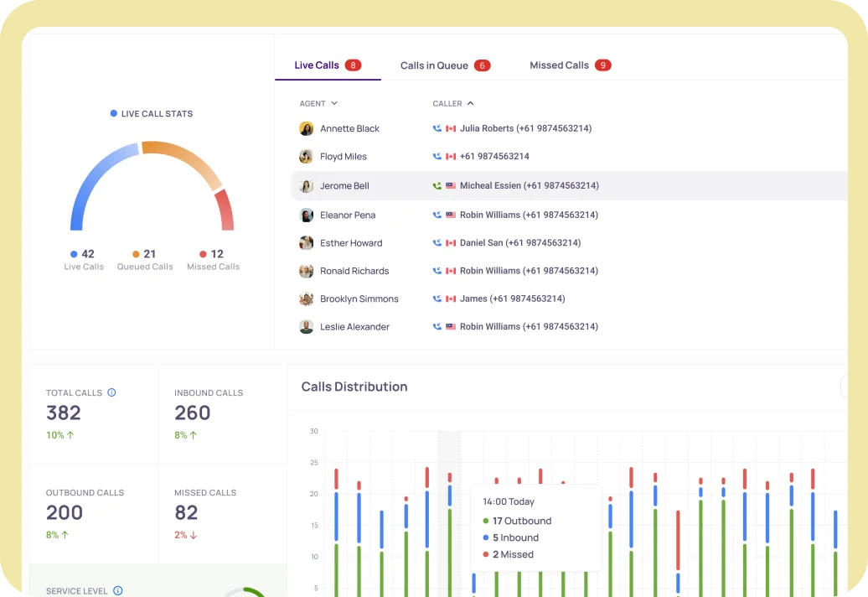Click Esther Howard's avatar
This screenshot has height=597, width=868.
(306, 242)
